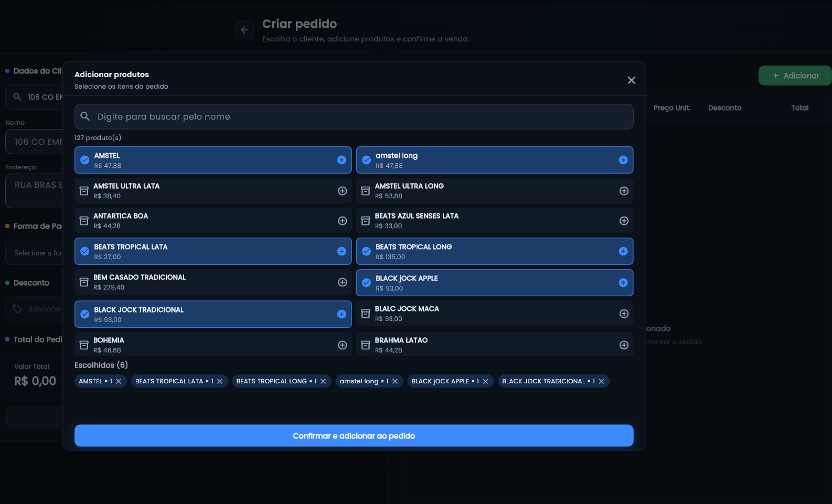The image size is (832, 504).
Task: Uncheck the BEATS TROPICAL LONG checkmark
Action: tap(367, 251)
